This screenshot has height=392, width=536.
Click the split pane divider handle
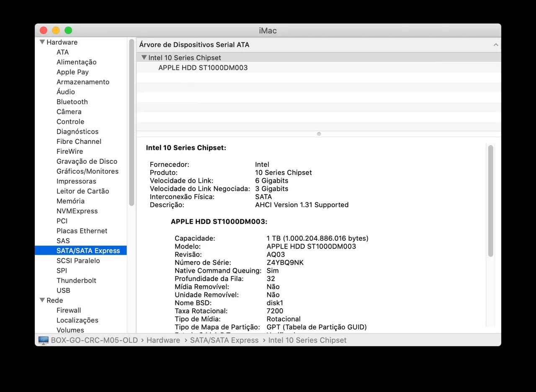coord(319,134)
